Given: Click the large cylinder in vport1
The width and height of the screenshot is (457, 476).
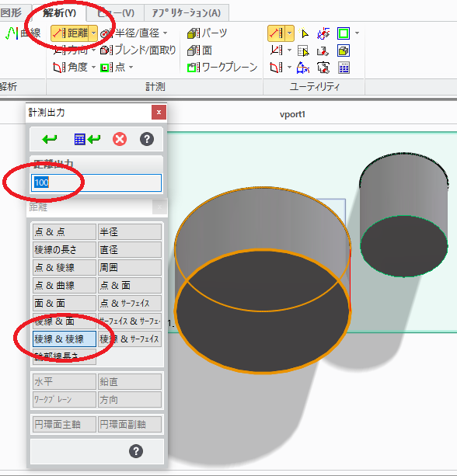Looking at the screenshot, I should click(x=263, y=281).
